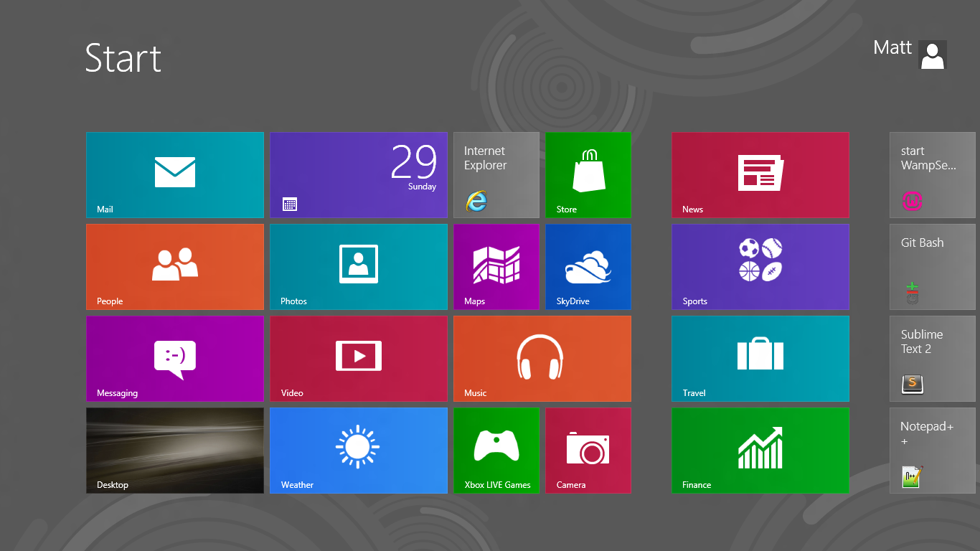This screenshot has height=551, width=980.
Task: Open the SkyDrive app
Action: pyautogui.click(x=588, y=266)
